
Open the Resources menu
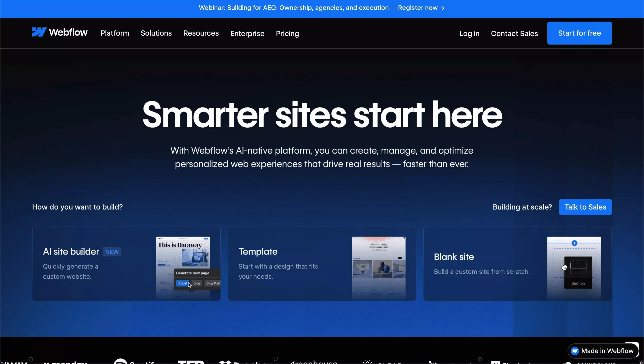(x=201, y=33)
